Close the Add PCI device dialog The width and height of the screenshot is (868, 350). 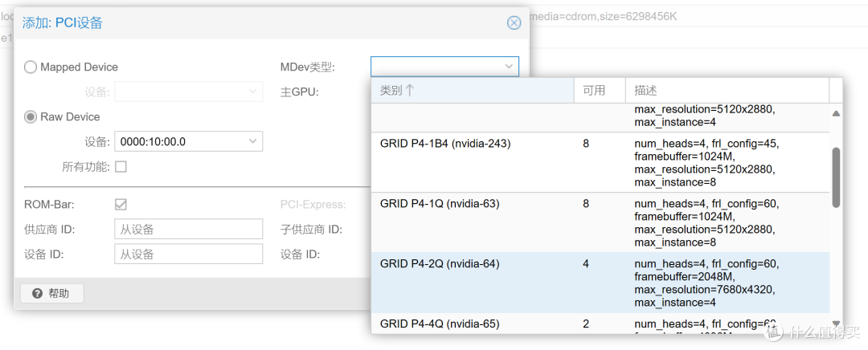pos(514,22)
